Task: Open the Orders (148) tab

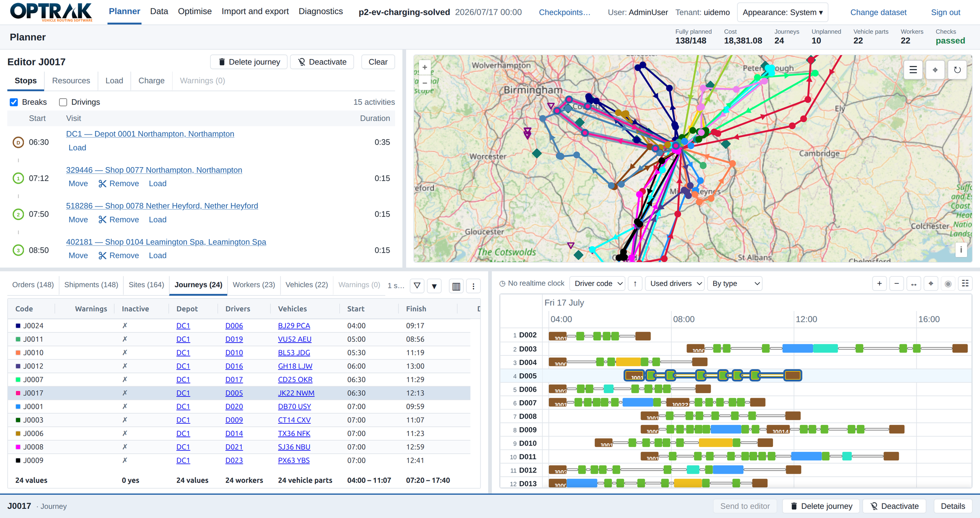Action: tap(33, 285)
